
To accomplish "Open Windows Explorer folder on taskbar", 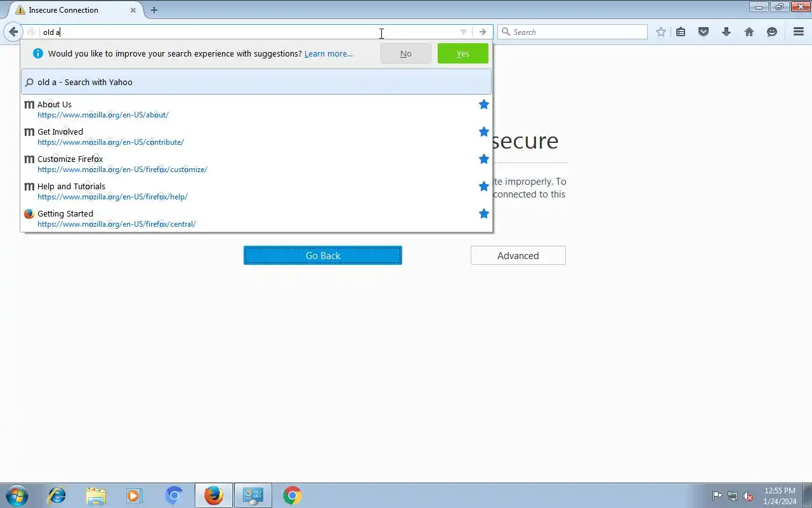I will pos(96,495).
